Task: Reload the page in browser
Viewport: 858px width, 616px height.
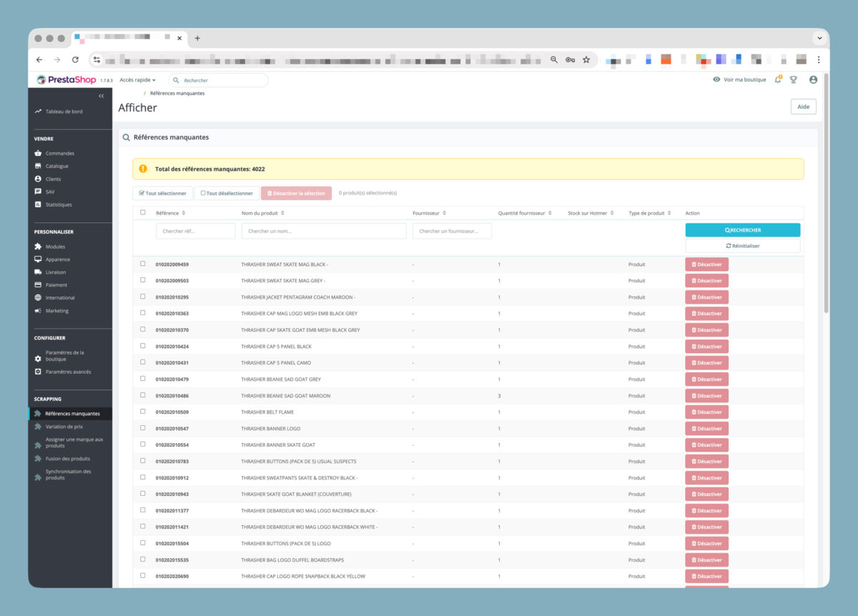Action: (75, 60)
